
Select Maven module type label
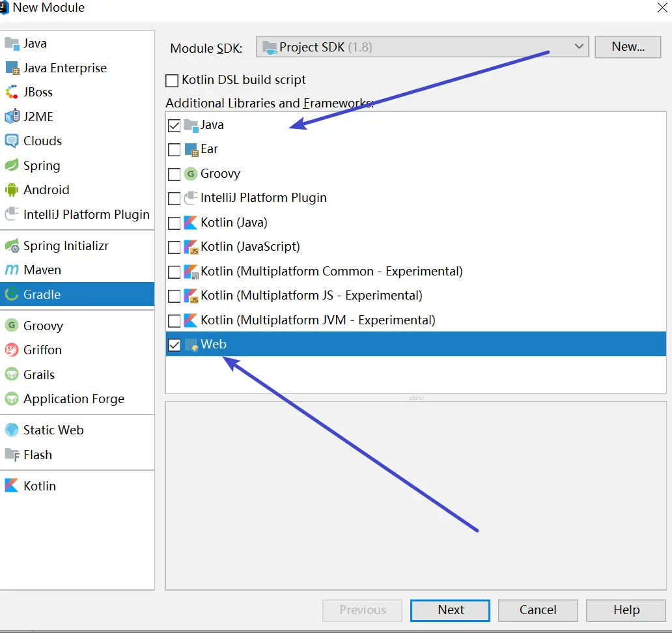[42, 270]
